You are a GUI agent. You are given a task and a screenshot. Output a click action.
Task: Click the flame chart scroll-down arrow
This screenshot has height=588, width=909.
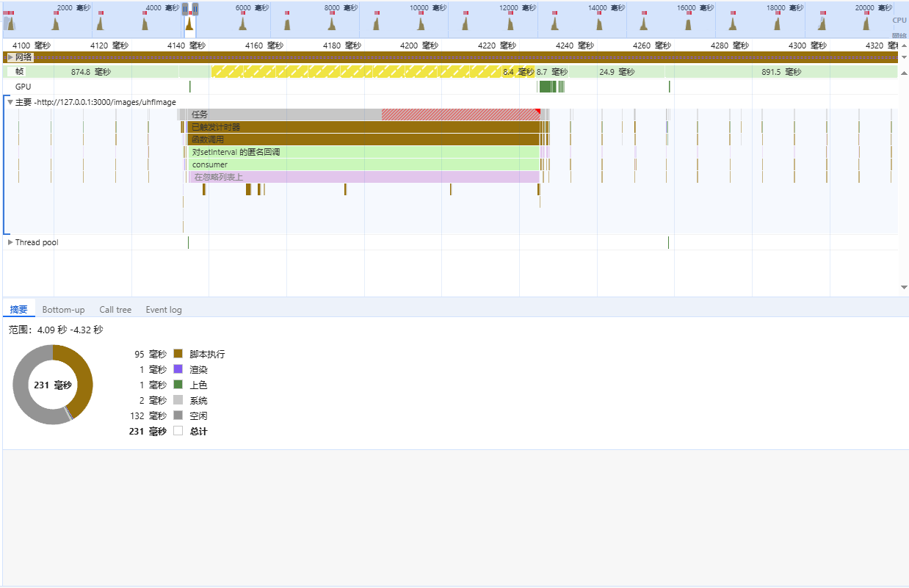click(903, 287)
